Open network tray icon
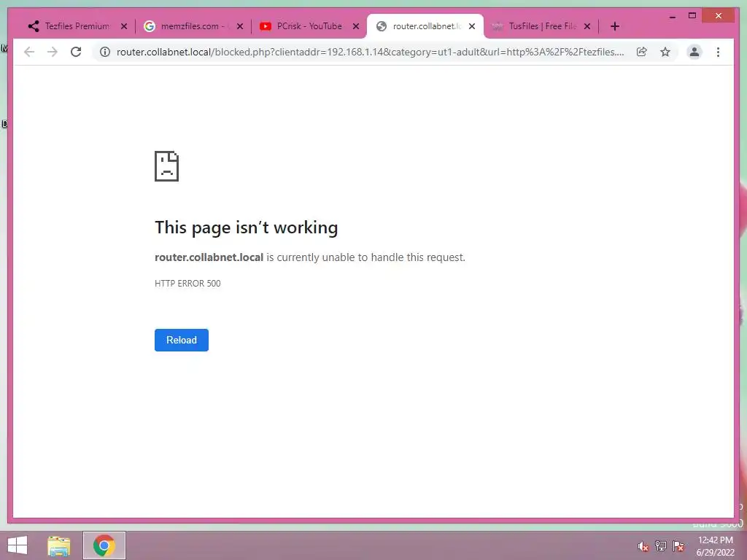Viewport: 747px width, 560px height. click(x=661, y=546)
